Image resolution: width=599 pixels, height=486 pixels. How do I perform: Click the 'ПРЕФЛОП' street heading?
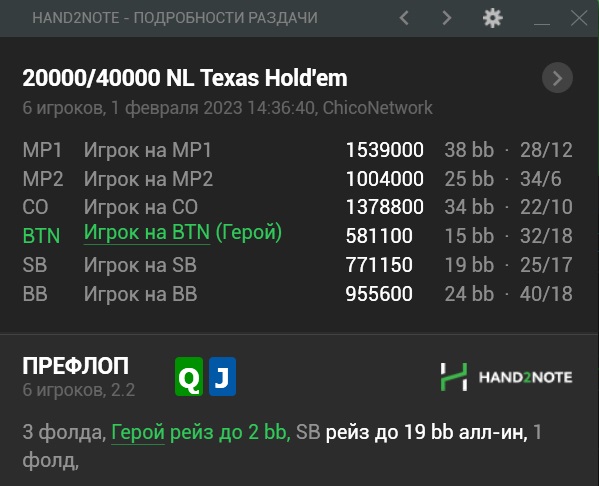point(76,366)
